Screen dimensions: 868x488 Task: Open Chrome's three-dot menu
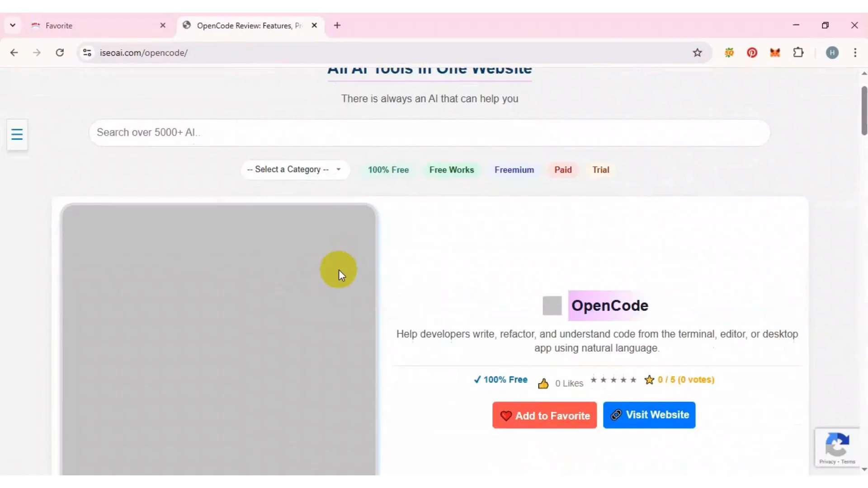tap(855, 52)
